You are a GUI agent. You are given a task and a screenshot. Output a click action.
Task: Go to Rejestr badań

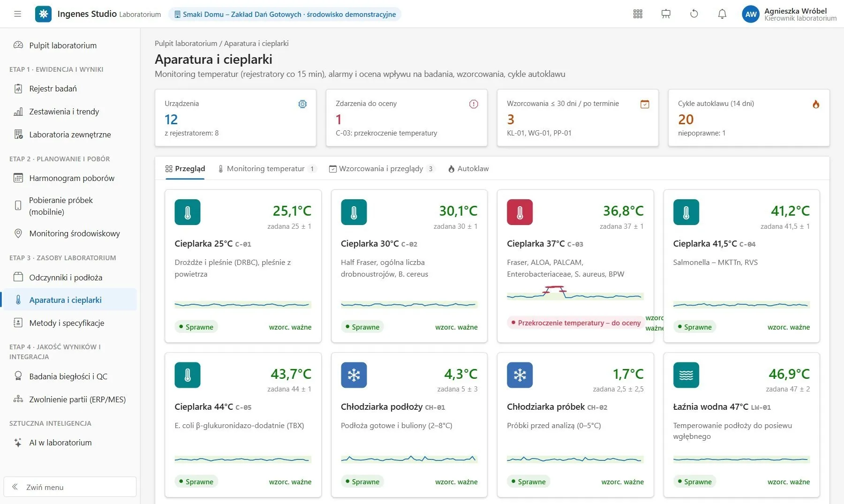click(x=70, y=89)
